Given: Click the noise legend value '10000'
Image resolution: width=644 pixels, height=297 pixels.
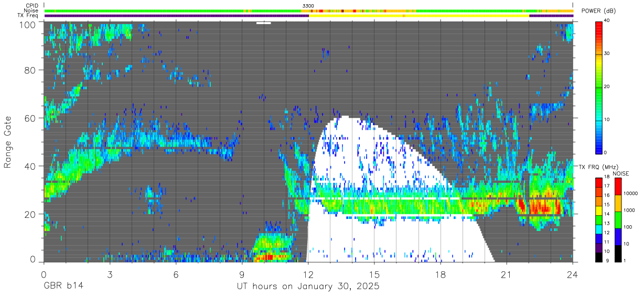Looking at the screenshot, I should pyautogui.click(x=631, y=194).
